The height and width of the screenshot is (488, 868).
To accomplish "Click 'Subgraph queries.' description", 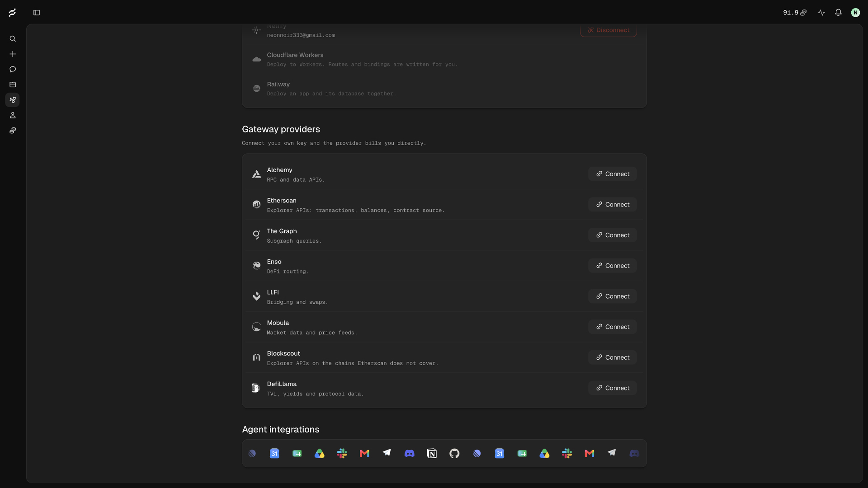I will (x=294, y=241).
